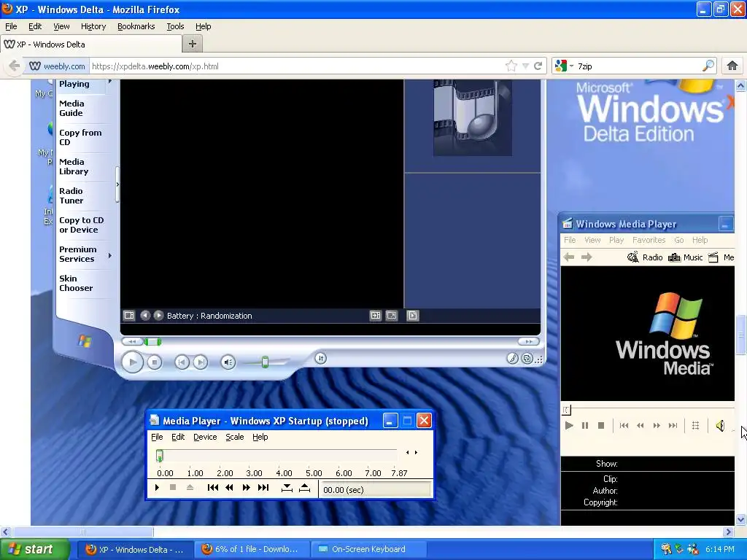Open Help menu in Media Player Startup window

(x=260, y=437)
